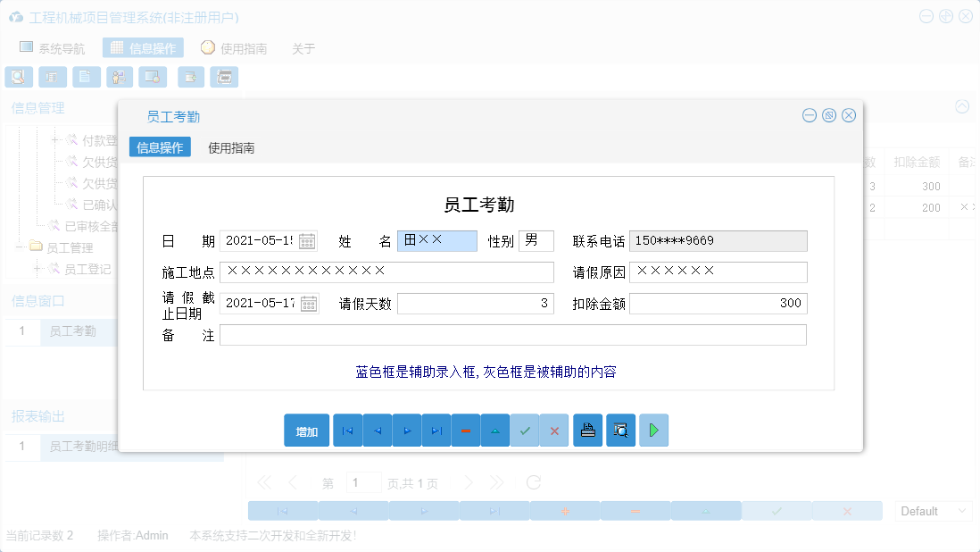The width and height of the screenshot is (980, 552).
Task: Select the magnifier search icon on the main toolbar
Action: pyautogui.click(x=19, y=77)
